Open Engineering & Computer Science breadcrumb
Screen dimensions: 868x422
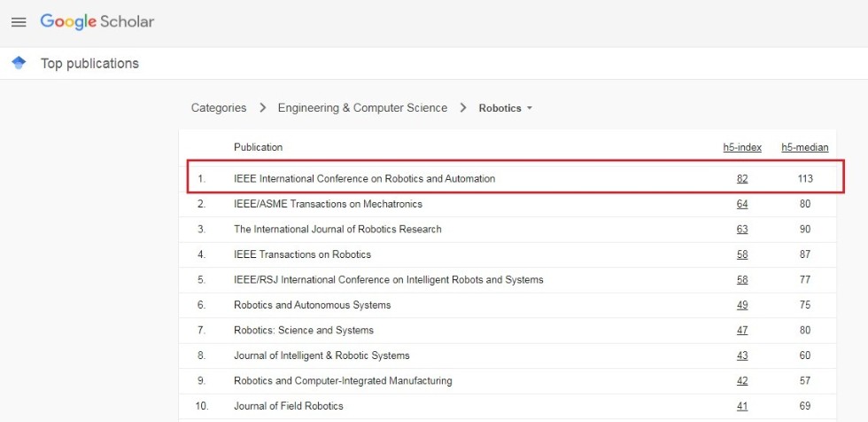pos(362,108)
